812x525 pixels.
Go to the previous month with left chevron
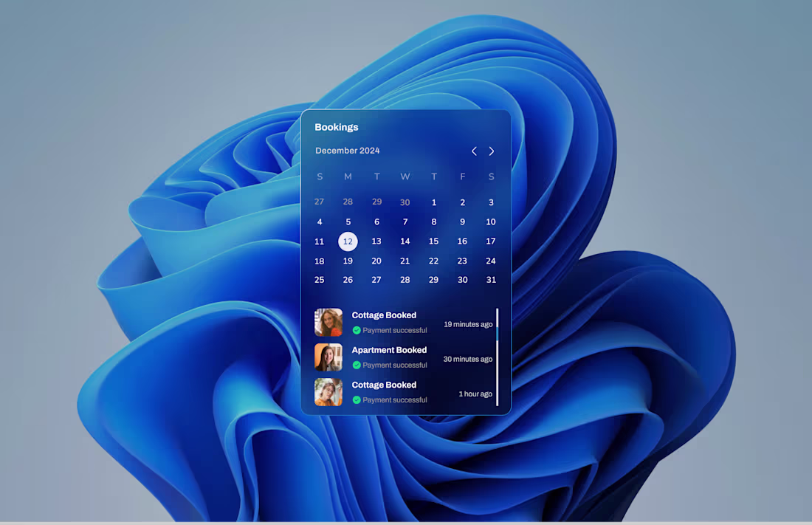474,151
